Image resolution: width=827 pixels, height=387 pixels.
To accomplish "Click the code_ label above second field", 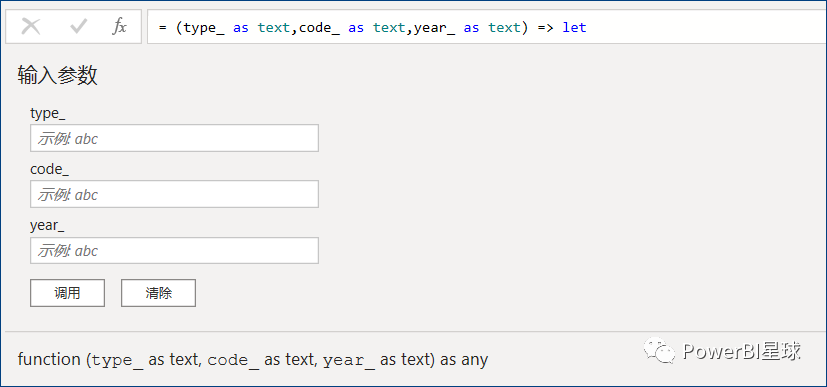I will tap(50, 170).
